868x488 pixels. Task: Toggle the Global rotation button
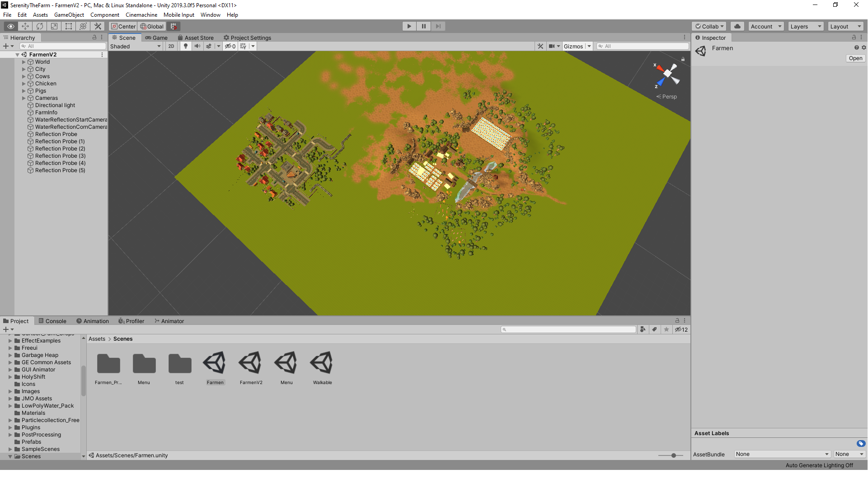click(x=152, y=26)
